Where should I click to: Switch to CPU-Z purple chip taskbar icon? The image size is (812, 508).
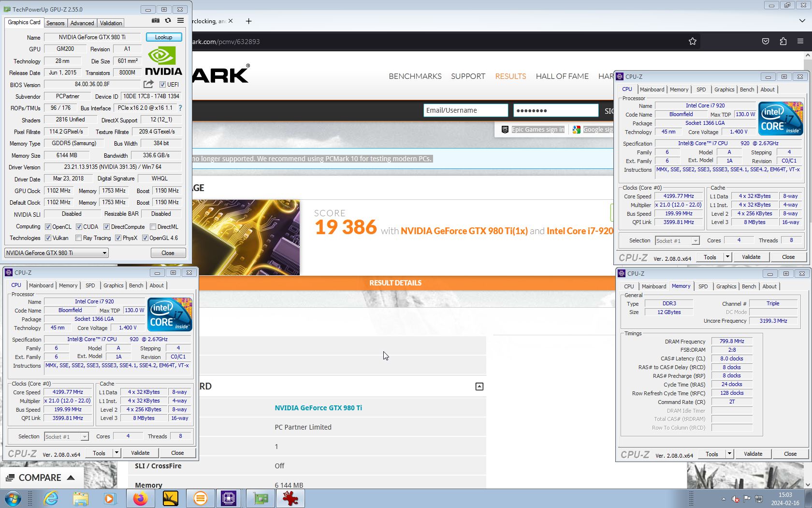pyautogui.click(x=229, y=498)
